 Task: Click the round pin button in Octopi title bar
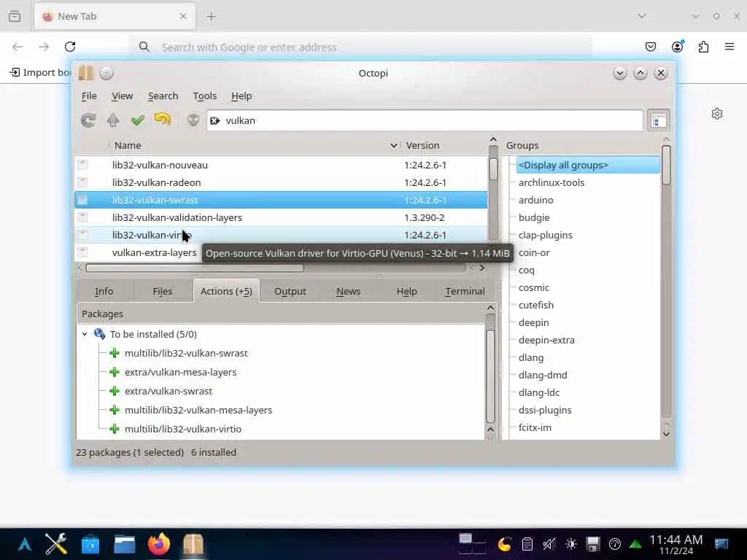107,73
